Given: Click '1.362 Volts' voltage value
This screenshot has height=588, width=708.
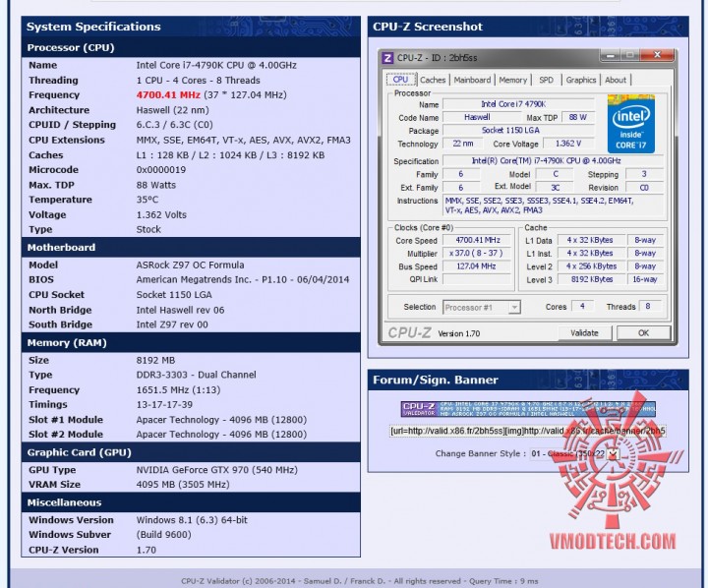Looking at the screenshot, I should [x=161, y=215].
